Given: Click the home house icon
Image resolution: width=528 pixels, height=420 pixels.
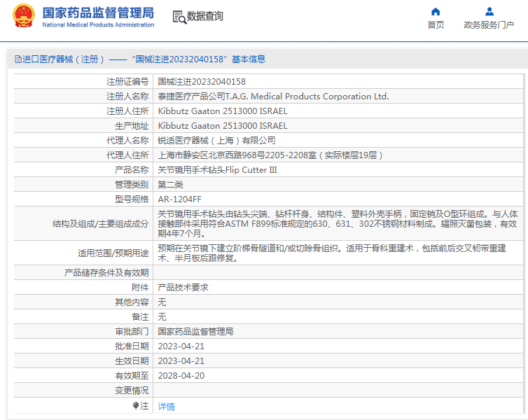Looking at the screenshot, I should [436, 12].
